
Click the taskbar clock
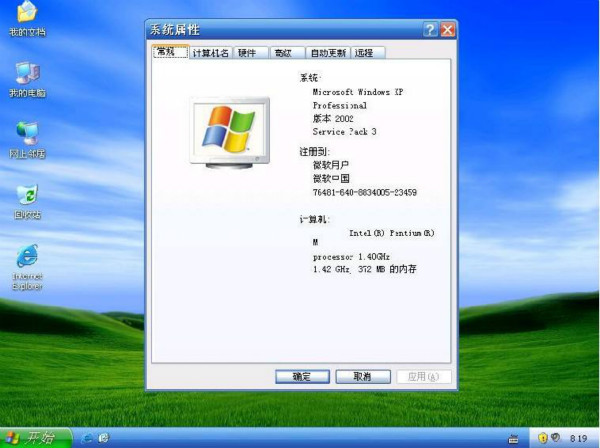point(578,438)
